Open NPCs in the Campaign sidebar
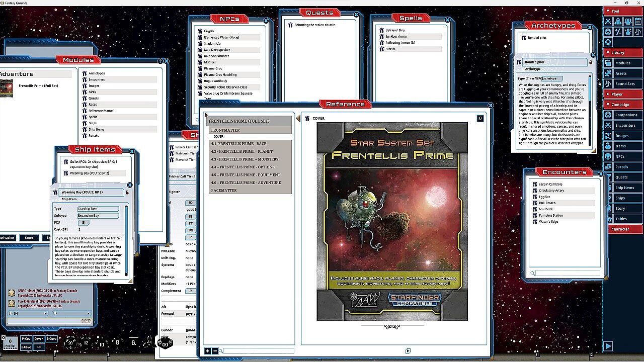The image size is (644, 362). click(623, 156)
